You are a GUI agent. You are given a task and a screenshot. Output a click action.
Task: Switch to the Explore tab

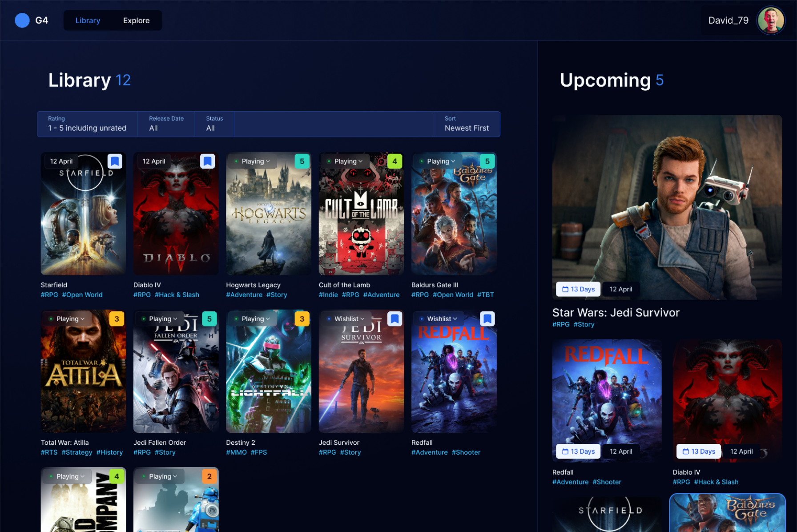(136, 20)
